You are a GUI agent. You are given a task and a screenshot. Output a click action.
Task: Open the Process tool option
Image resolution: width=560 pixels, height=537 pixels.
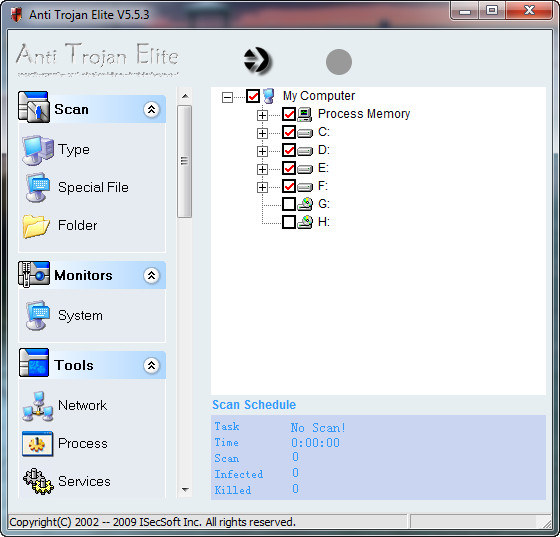(83, 443)
